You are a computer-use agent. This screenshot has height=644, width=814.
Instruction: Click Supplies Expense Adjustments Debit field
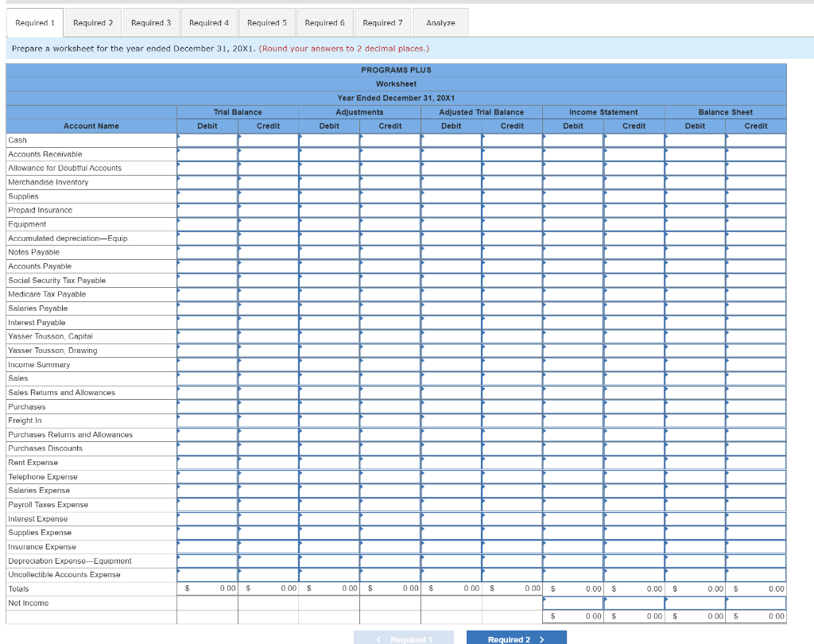tap(329, 533)
